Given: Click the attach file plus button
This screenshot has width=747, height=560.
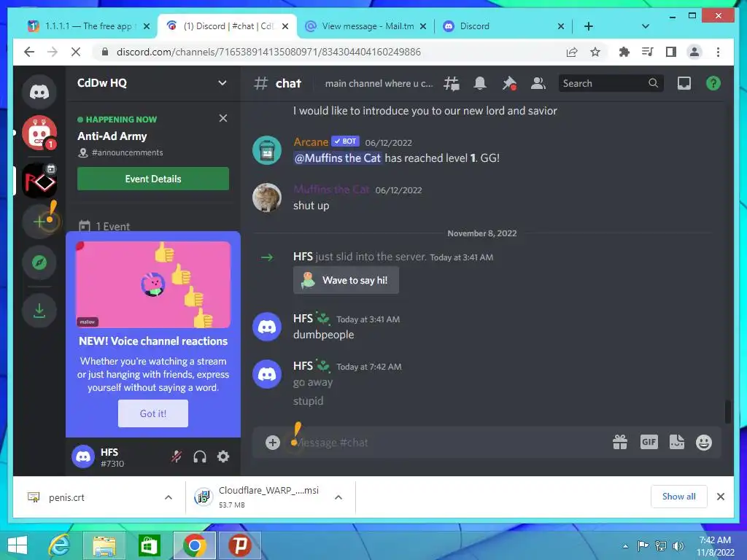Looking at the screenshot, I should pyautogui.click(x=273, y=443).
